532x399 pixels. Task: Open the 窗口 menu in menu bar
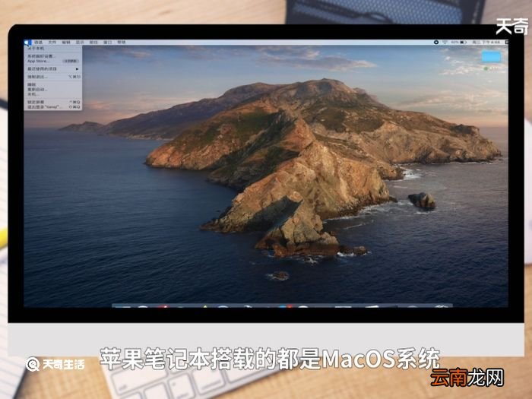tap(108, 43)
